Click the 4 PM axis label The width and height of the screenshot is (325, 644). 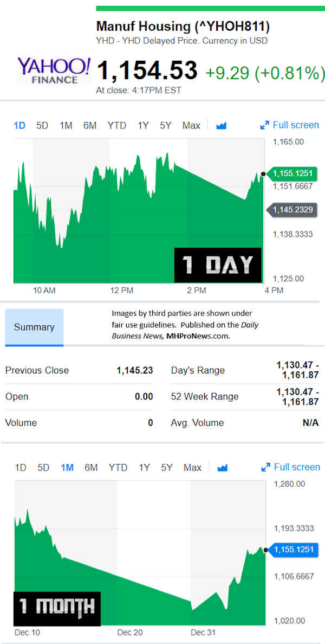[274, 291]
